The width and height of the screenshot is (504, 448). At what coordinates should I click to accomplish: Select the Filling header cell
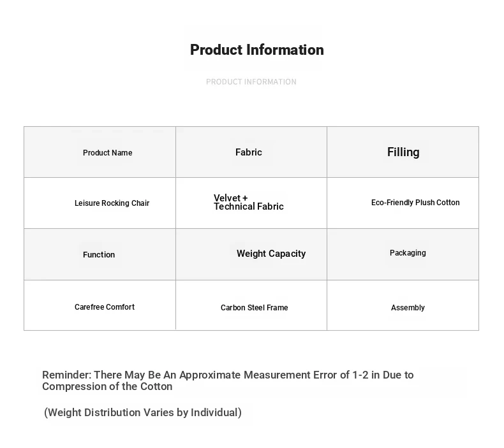(403, 152)
